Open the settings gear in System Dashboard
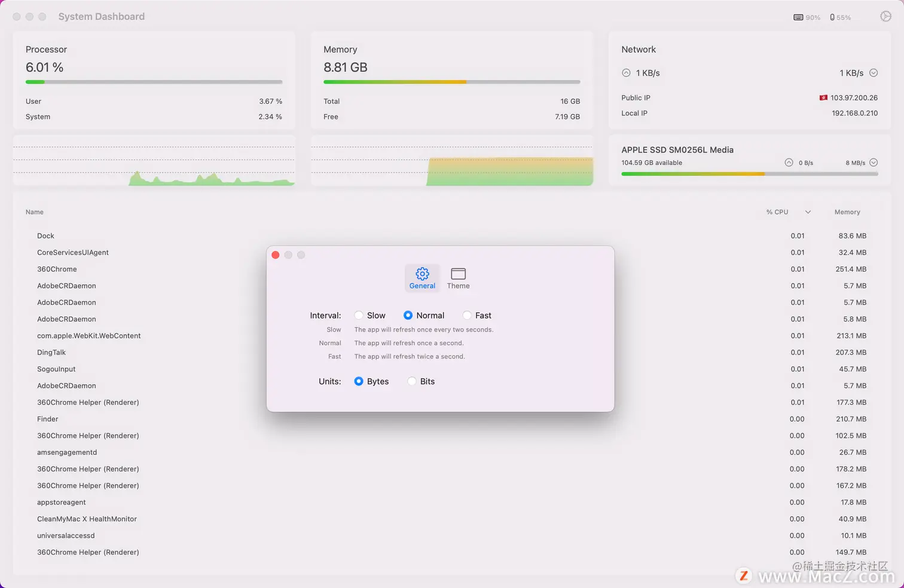Screen dimensions: 904x588 tap(885, 17)
